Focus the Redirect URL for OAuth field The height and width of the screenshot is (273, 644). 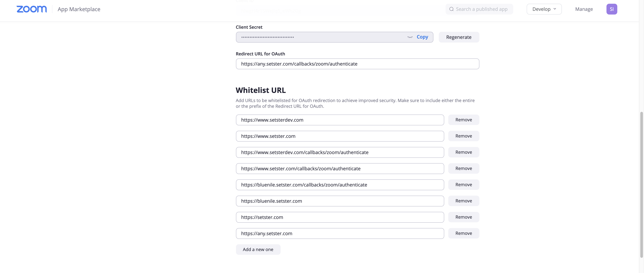(357, 64)
